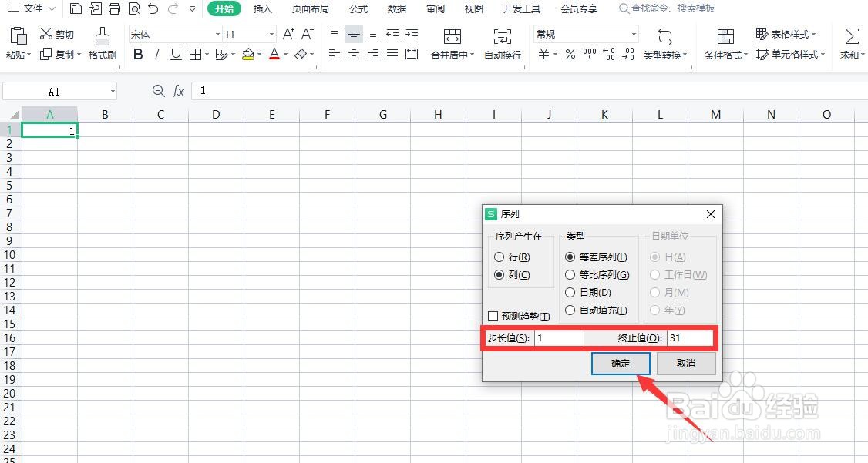Viewport: 868px width, 463px height.
Task: Click the Print icon
Action: pos(115,8)
